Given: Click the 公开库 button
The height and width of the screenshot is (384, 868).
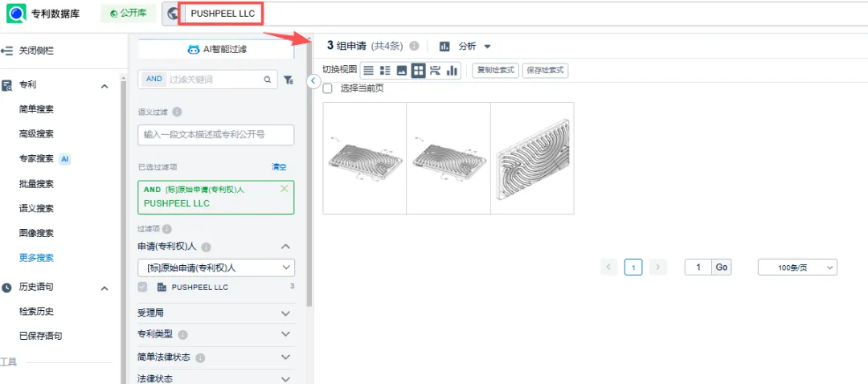Looking at the screenshot, I should pyautogui.click(x=129, y=14).
